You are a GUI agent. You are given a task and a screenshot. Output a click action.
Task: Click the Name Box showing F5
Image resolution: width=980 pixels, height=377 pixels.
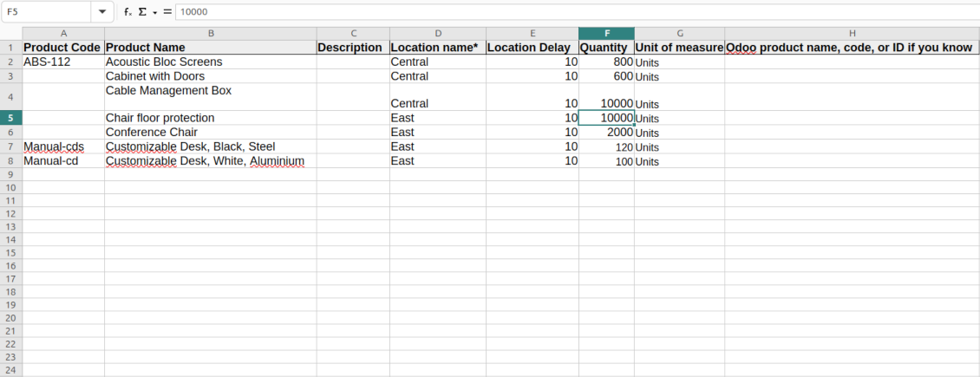coord(45,12)
